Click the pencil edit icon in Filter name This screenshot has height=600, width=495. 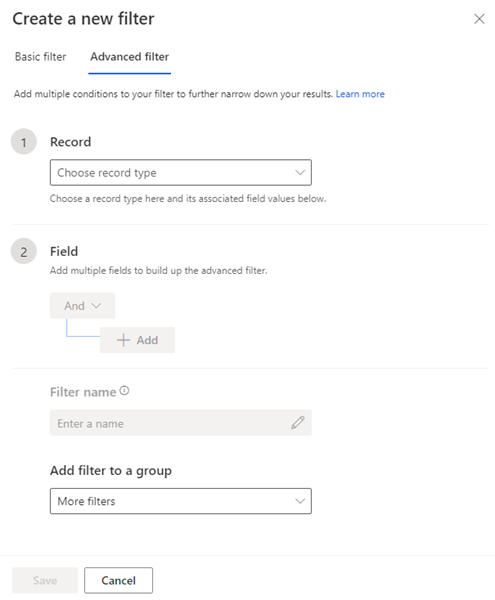pyautogui.click(x=298, y=423)
